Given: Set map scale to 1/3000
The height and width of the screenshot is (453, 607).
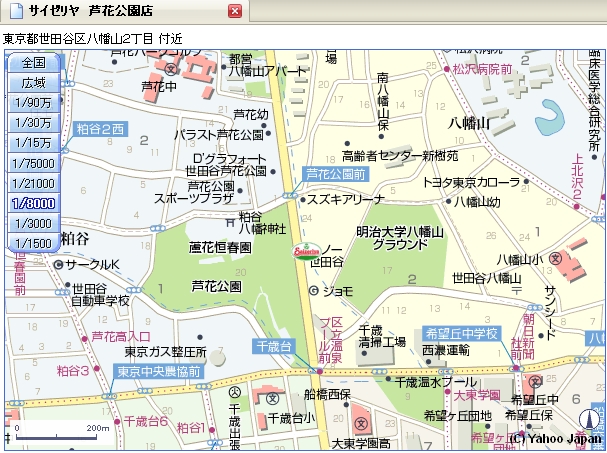Looking at the screenshot, I should point(34,223).
